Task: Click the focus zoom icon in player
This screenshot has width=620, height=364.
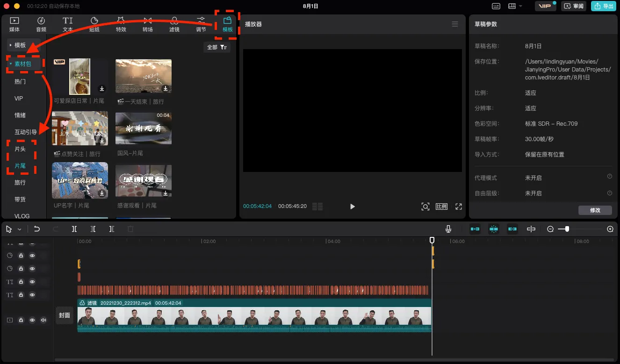Action: pyautogui.click(x=425, y=207)
